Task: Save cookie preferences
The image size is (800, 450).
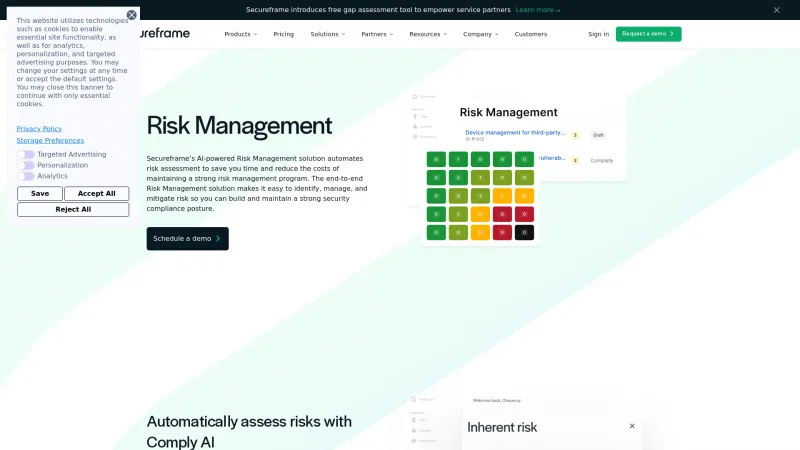Action: (x=40, y=193)
